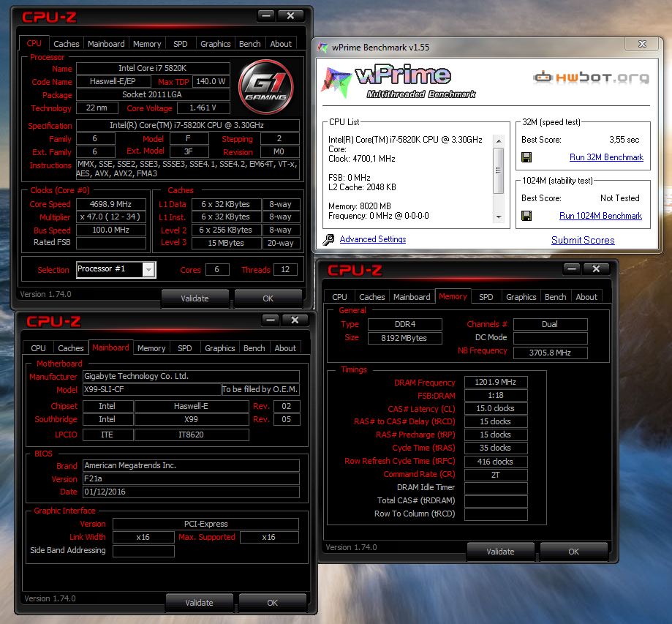Screen dimensions: 672x624
Task: Open SPD tab in Memory window
Action: 486,297
